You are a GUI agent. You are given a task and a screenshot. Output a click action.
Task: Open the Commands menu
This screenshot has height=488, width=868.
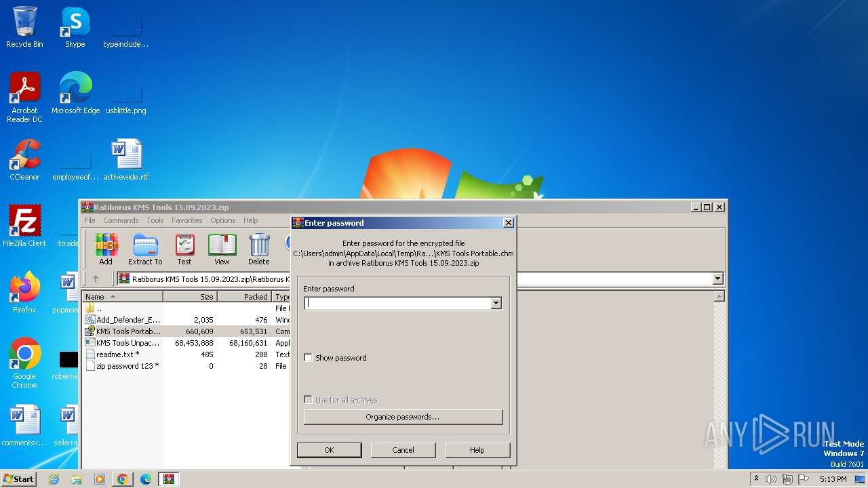tap(121, 220)
